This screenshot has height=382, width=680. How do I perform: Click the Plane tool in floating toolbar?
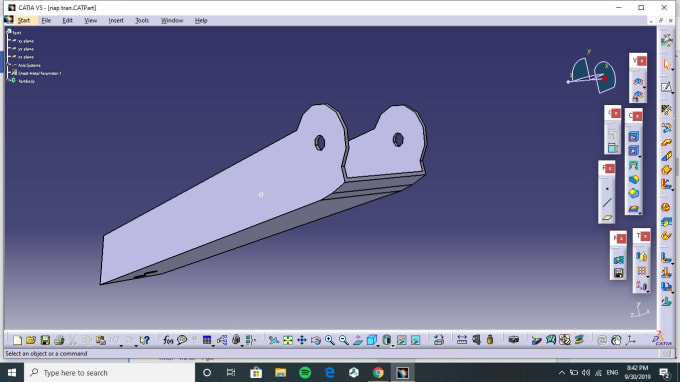point(607,217)
